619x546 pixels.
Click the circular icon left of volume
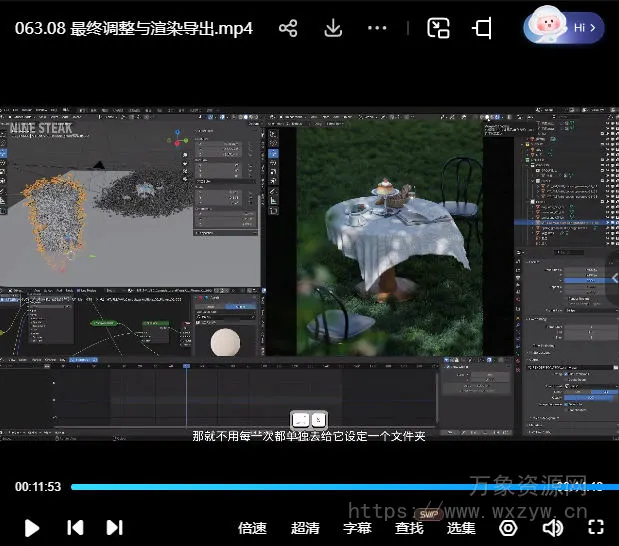(x=508, y=527)
